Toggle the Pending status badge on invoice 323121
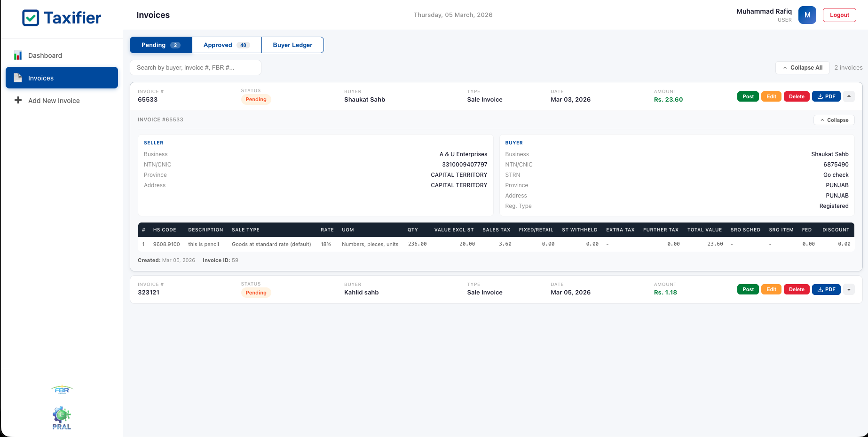The width and height of the screenshot is (868, 437). point(256,292)
